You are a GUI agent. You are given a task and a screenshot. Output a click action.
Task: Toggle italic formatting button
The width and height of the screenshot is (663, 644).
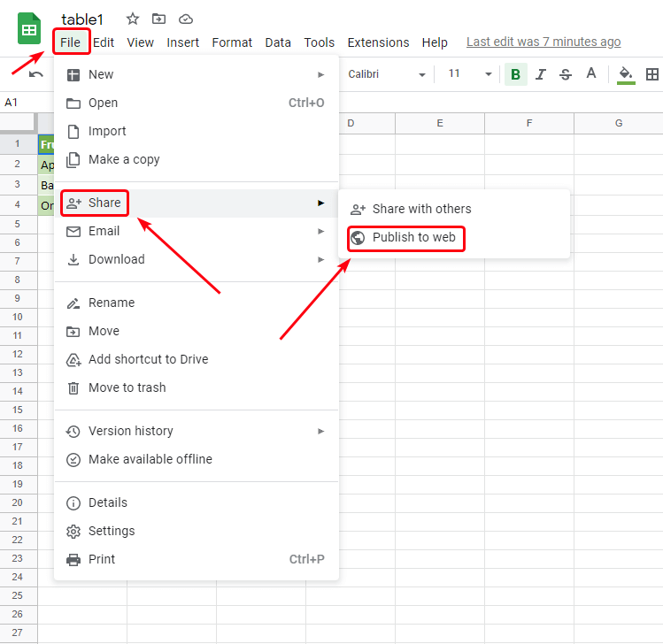(x=541, y=74)
